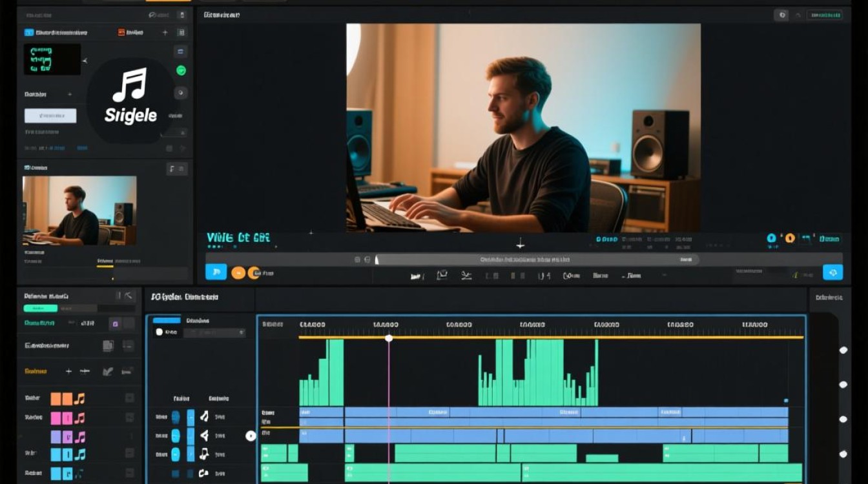Select the plus icon in the orange-labeled tools row
This screenshot has width=868, height=484.
(x=68, y=371)
